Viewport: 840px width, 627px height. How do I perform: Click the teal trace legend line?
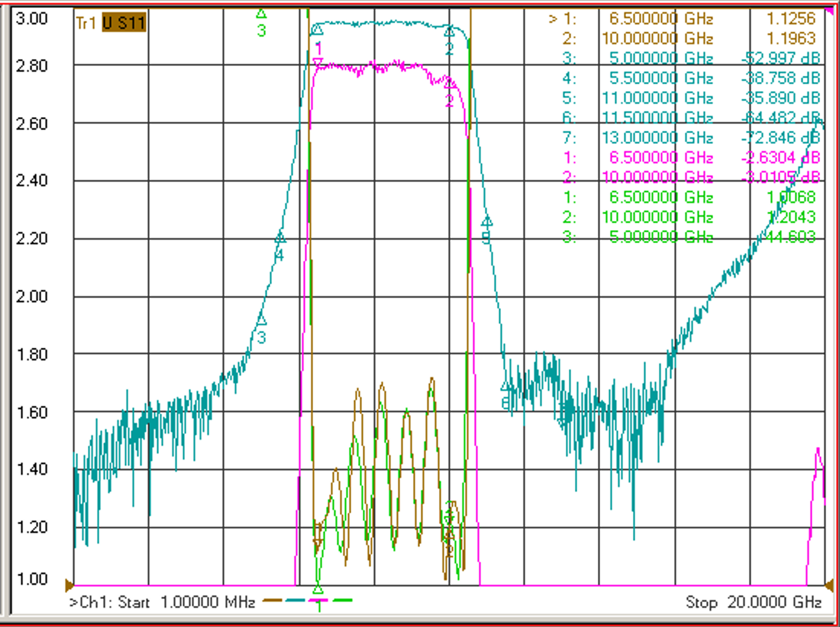(295, 601)
